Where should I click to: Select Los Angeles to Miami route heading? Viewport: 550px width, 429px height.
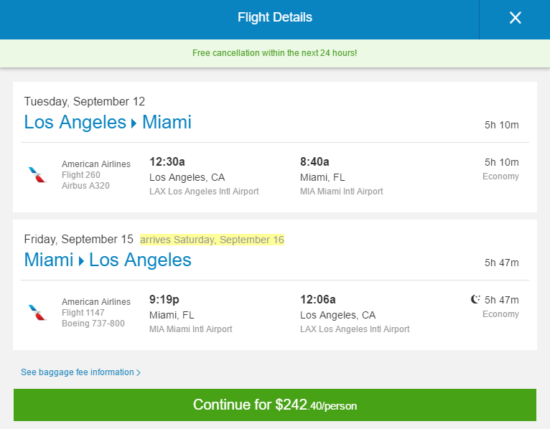pyautogui.click(x=108, y=122)
